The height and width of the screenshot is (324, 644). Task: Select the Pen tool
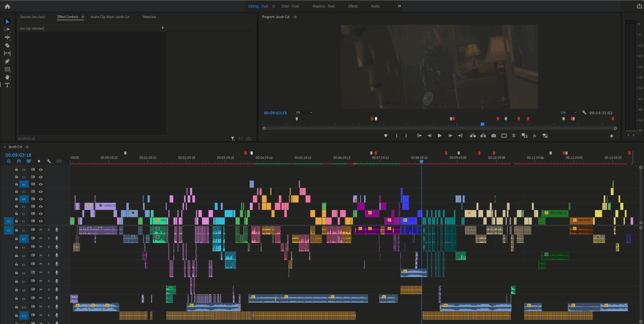[7, 61]
